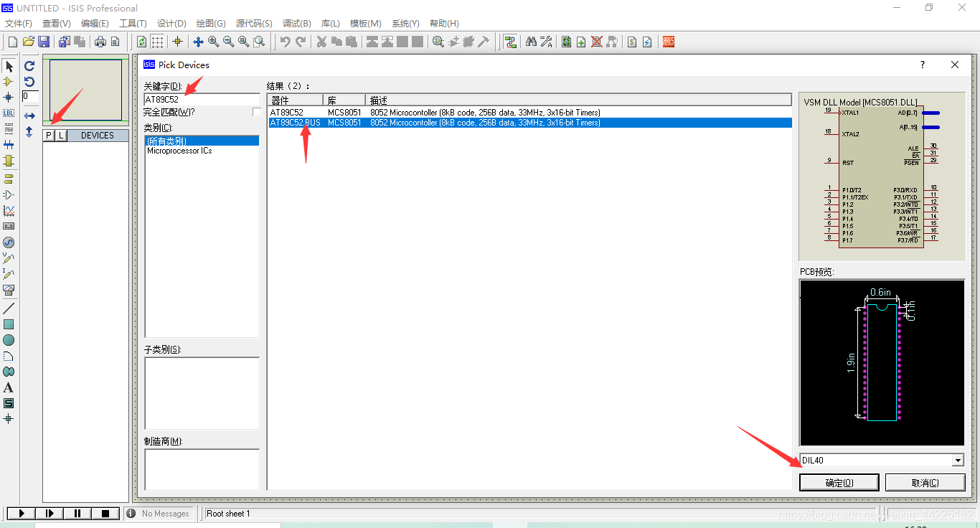This screenshot has width=980, height=528.
Task: Open the 库(L) menu
Action: click(331, 24)
